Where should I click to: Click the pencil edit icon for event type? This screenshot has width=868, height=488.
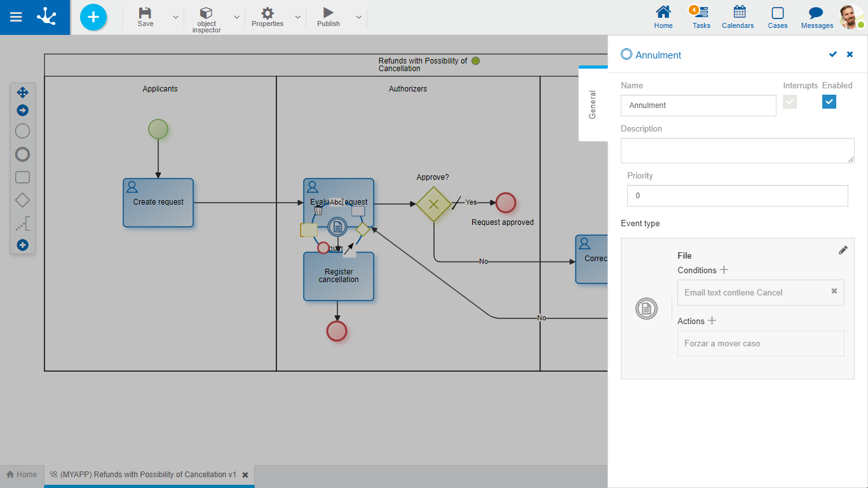843,250
